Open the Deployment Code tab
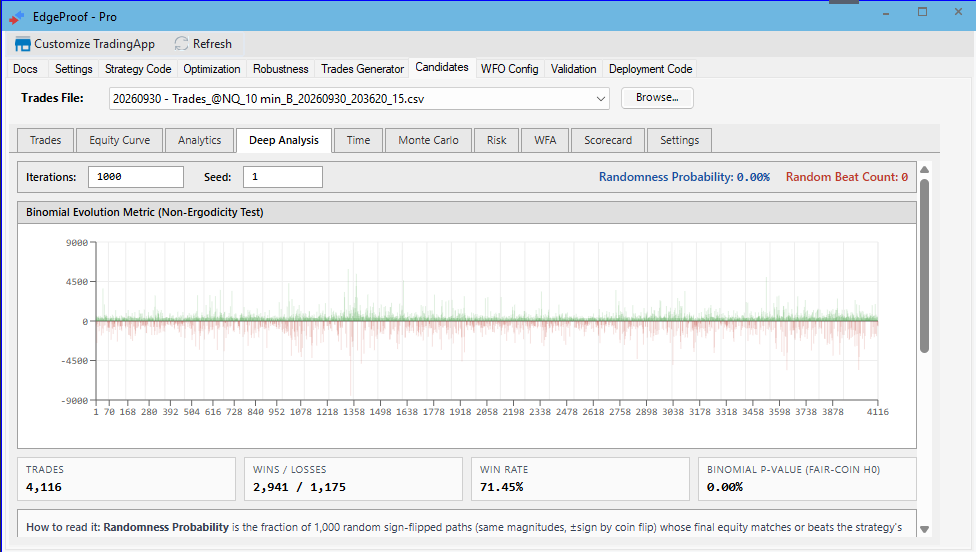Image resolution: width=976 pixels, height=552 pixels. [650, 69]
